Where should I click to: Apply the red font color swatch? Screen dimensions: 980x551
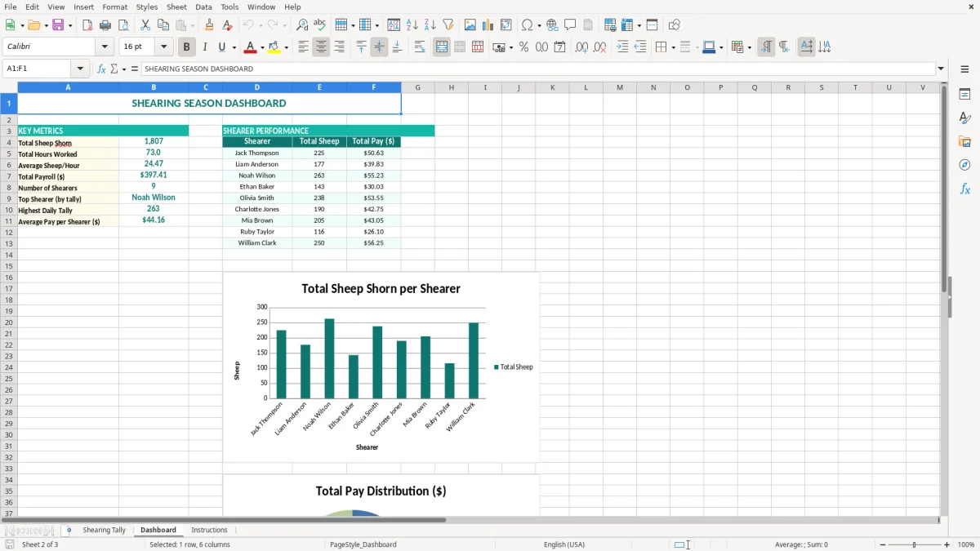click(250, 47)
